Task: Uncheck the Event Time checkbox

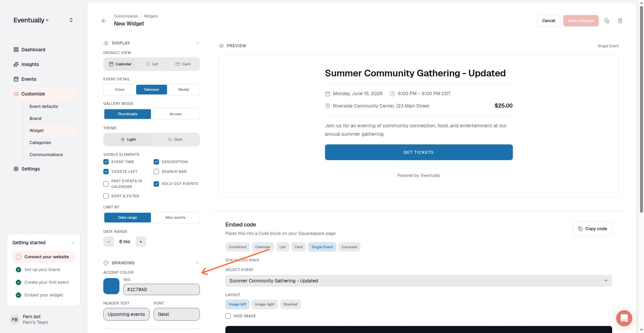Action: point(106,162)
